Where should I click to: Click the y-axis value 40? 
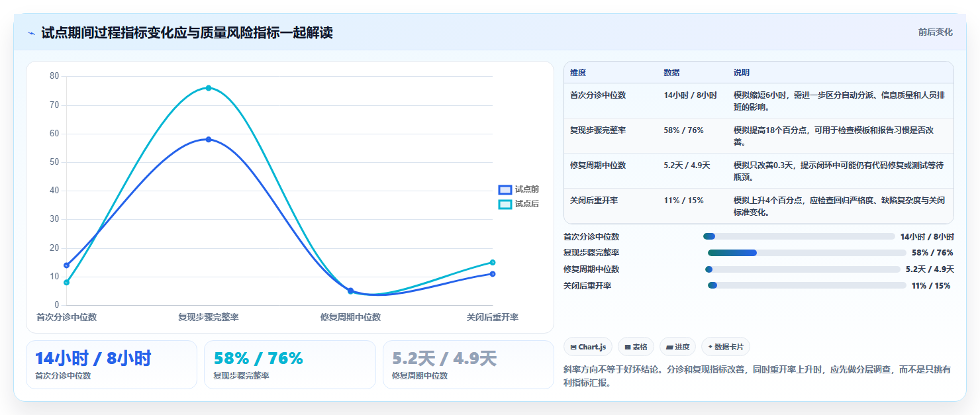[54, 191]
